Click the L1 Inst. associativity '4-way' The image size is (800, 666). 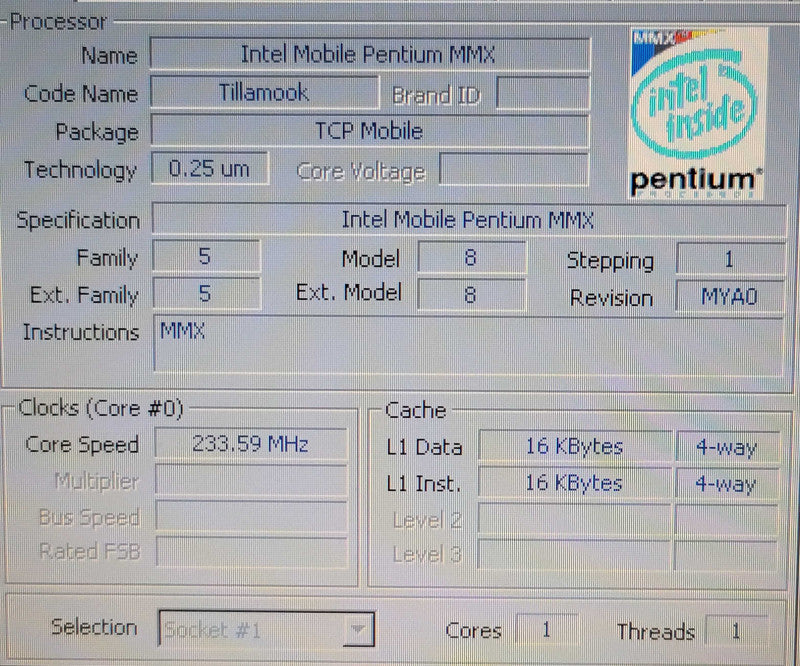tap(727, 484)
